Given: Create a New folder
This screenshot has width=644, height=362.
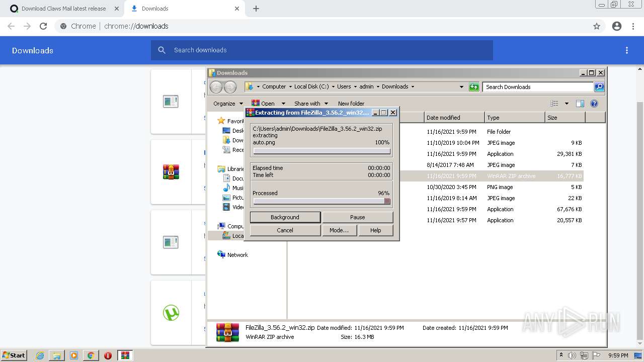Looking at the screenshot, I should 351,104.
